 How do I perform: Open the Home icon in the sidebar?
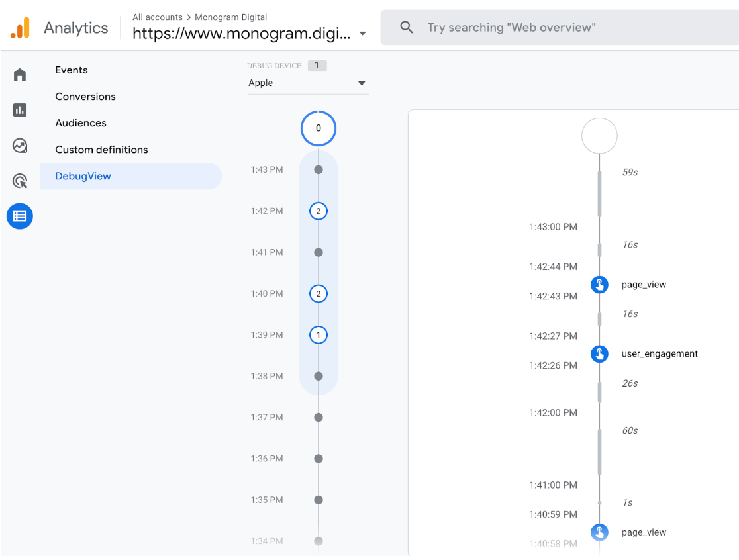point(20,75)
